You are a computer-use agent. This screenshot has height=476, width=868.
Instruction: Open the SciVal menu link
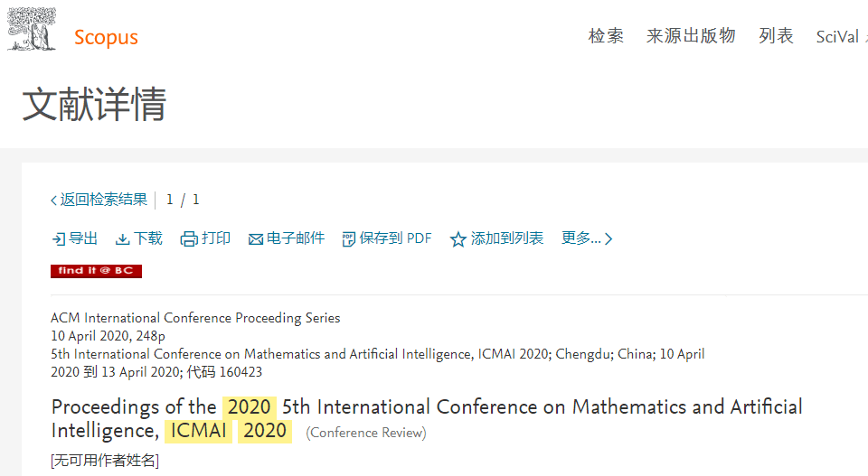pyautogui.click(x=837, y=36)
